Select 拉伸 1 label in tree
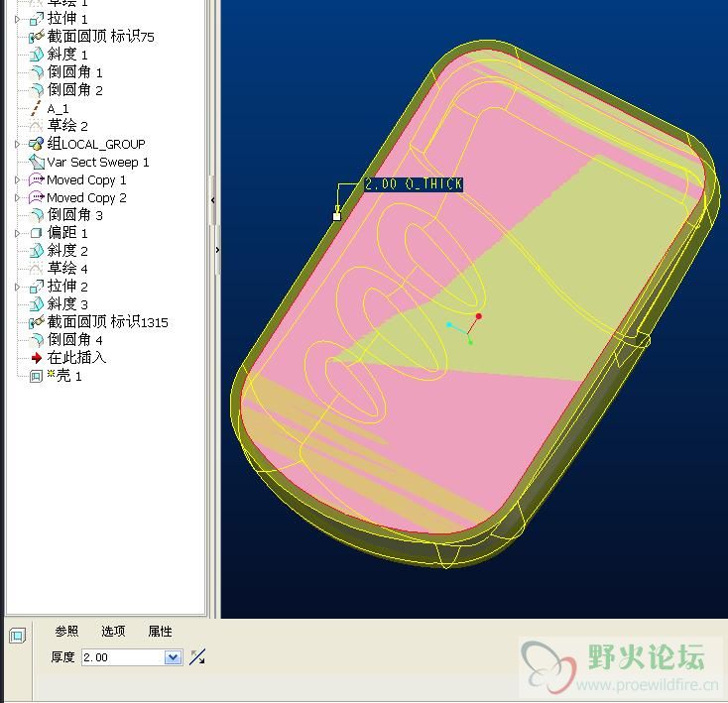This screenshot has width=728, height=703. click(x=67, y=19)
